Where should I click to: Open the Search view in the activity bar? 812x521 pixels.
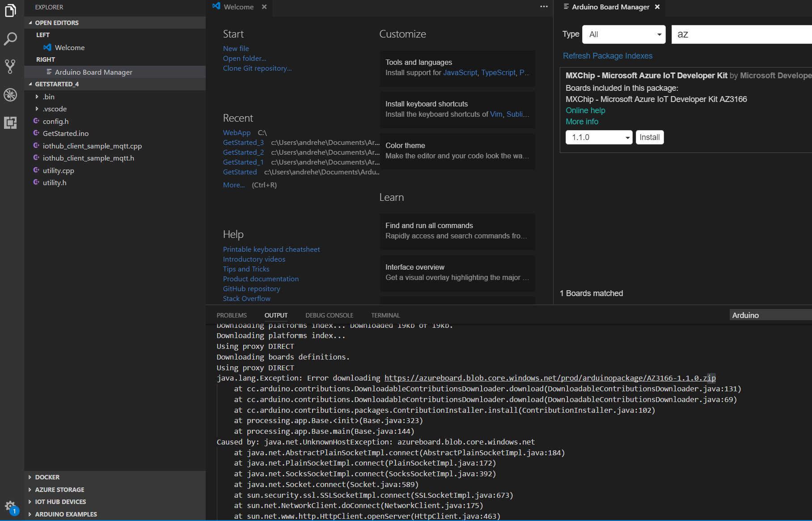point(10,39)
